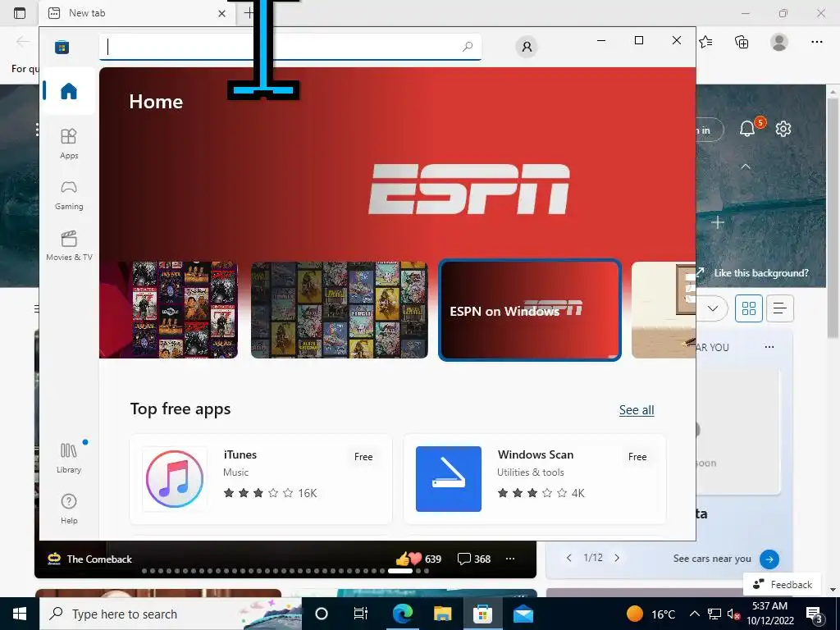Switch feed to grid view
The image size is (840, 630).
pyautogui.click(x=748, y=308)
